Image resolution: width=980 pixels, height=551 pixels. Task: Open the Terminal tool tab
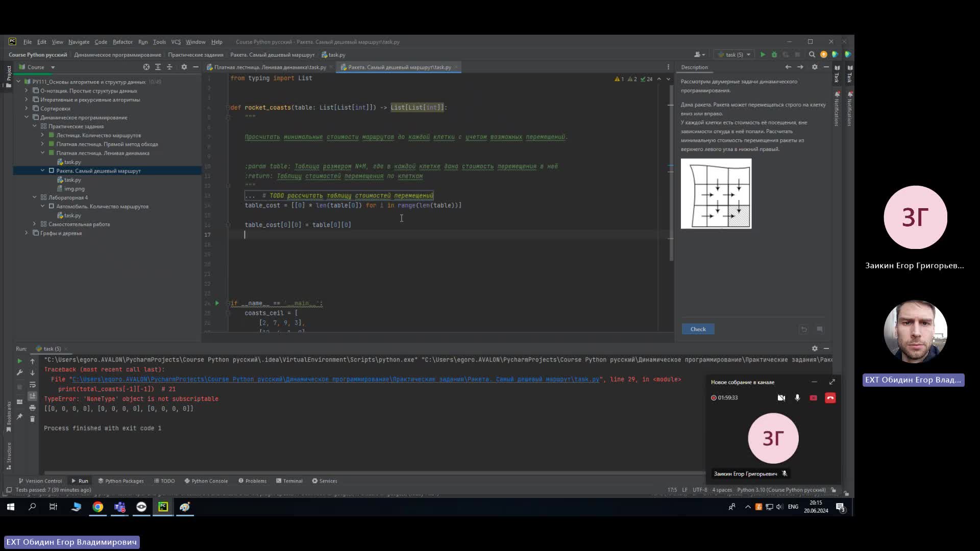(289, 481)
